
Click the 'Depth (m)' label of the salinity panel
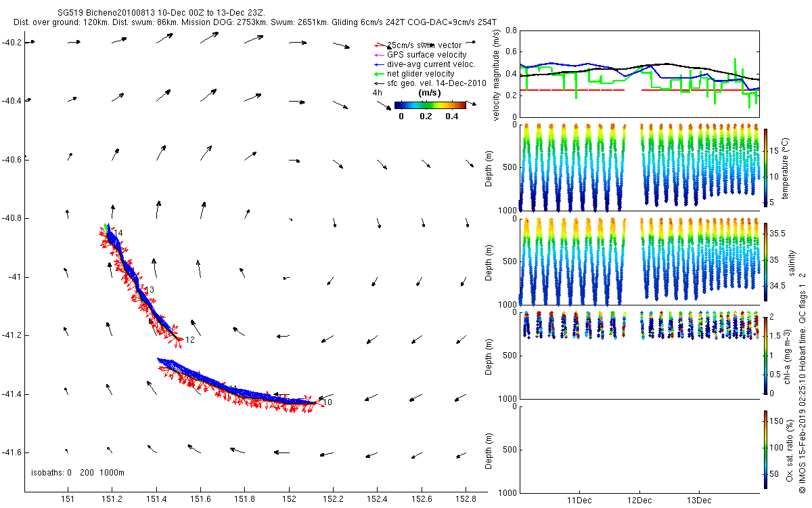489,261
